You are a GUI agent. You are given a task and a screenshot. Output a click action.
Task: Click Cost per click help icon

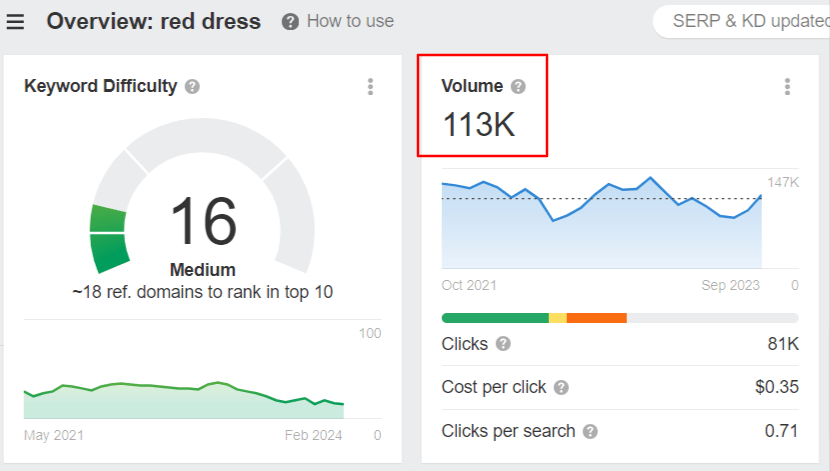(561, 387)
